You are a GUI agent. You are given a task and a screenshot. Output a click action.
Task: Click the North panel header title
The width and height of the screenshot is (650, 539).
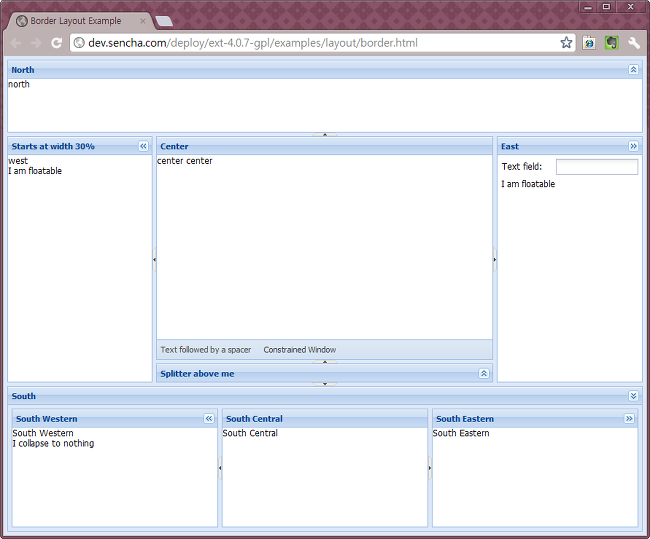point(23,70)
